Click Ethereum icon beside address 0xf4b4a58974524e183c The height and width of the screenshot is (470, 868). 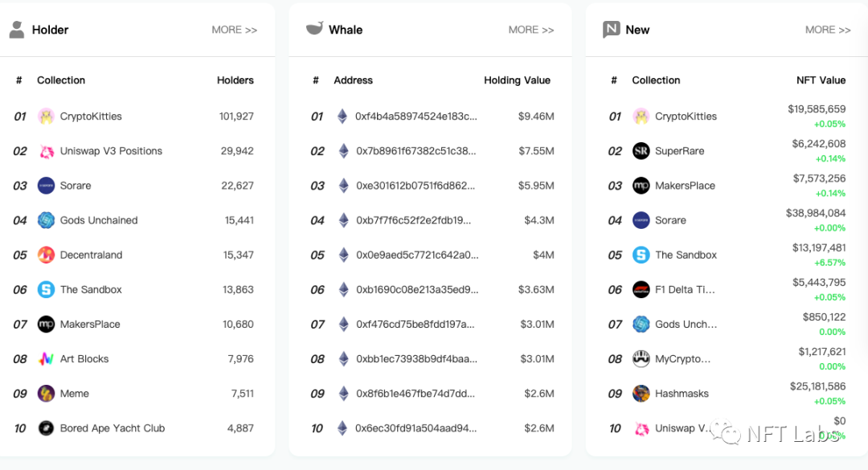click(x=342, y=116)
